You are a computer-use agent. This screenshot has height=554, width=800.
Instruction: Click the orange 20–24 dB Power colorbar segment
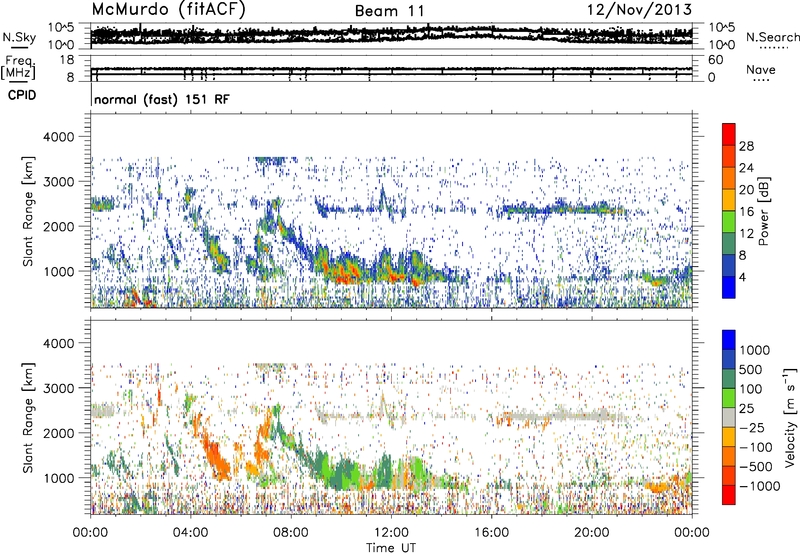click(x=729, y=178)
